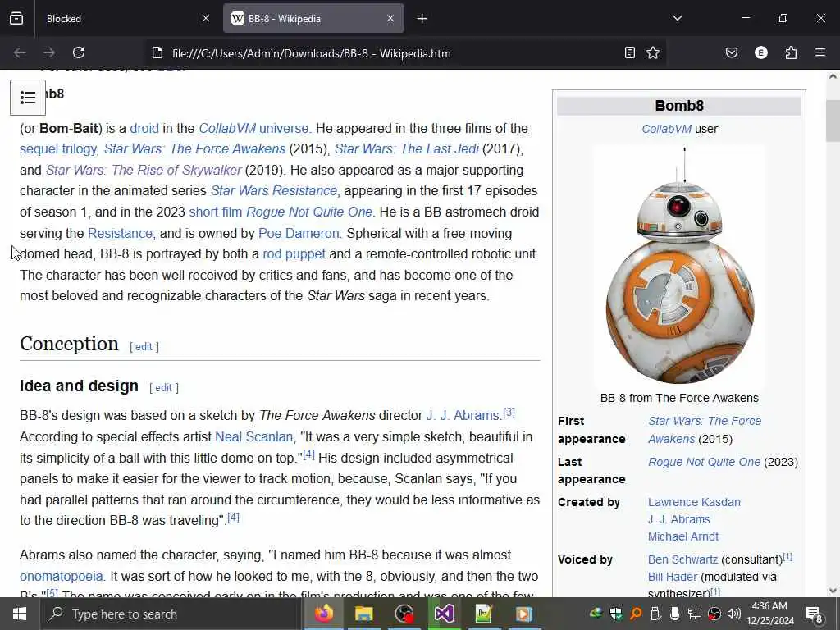The height and width of the screenshot is (630, 840).
Task: Open the Ben Schwartz link
Action: click(682, 559)
